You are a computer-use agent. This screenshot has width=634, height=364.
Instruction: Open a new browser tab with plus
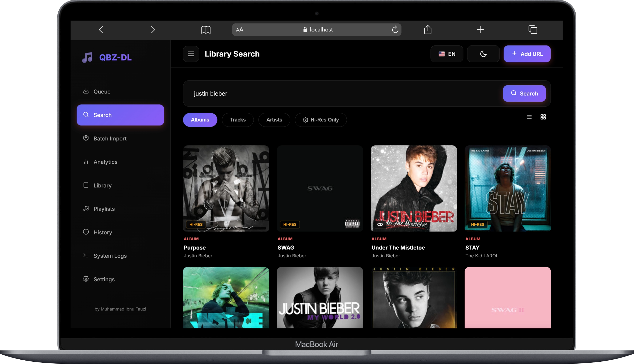point(480,29)
